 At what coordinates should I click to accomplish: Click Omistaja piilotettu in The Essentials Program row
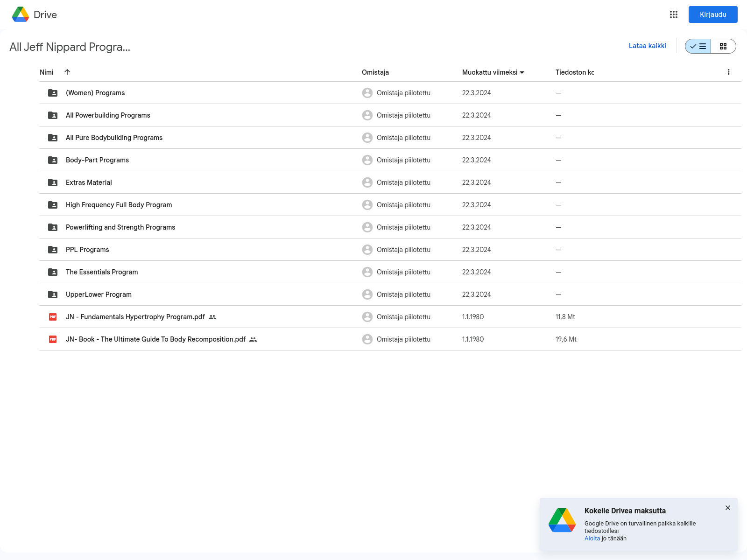(x=403, y=272)
